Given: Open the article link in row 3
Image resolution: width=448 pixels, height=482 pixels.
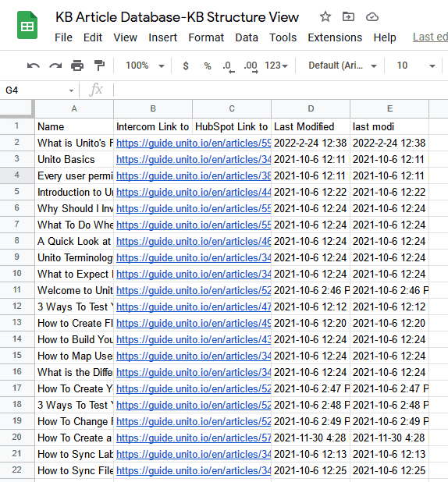Looking at the screenshot, I should pyautogui.click(x=194, y=159).
